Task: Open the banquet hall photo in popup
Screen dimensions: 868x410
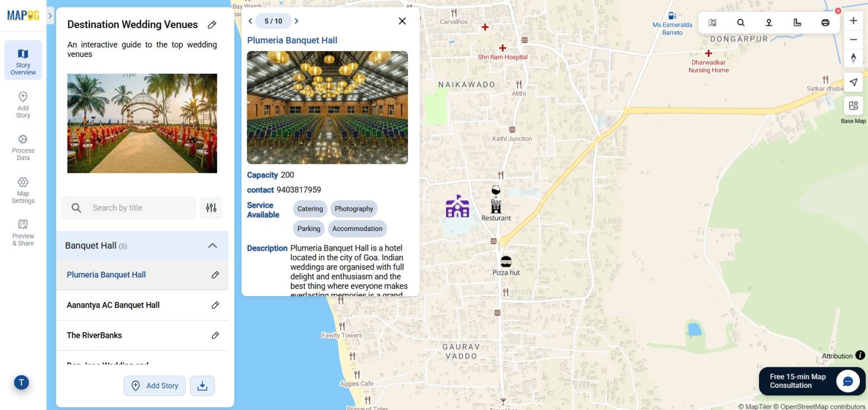Action: tap(328, 107)
